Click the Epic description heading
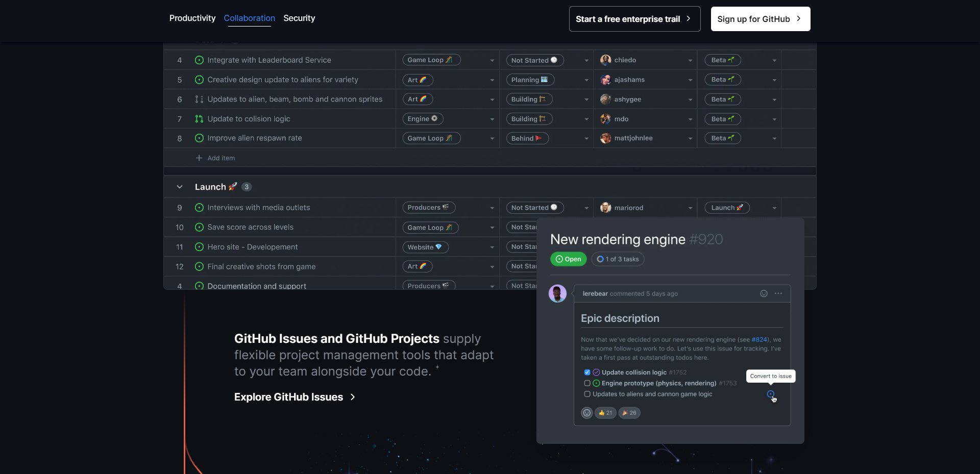The image size is (980, 474). [x=620, y=318]
